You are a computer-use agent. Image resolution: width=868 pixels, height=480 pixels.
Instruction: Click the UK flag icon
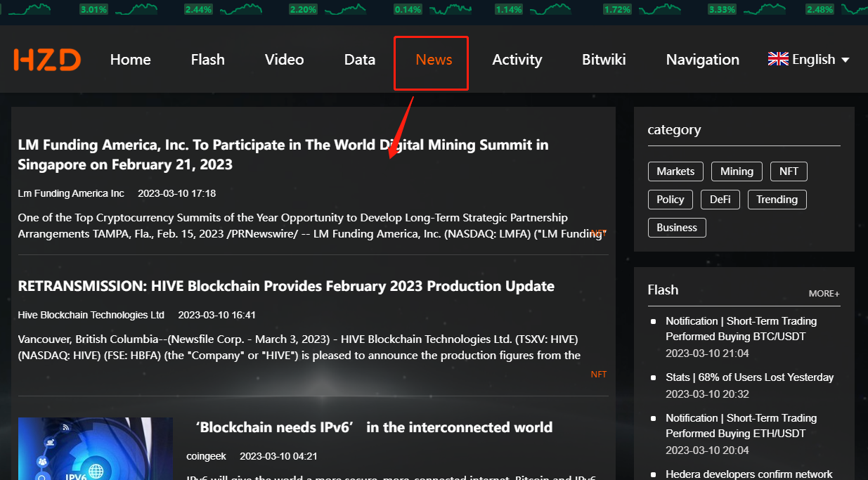tap(778, 59)
